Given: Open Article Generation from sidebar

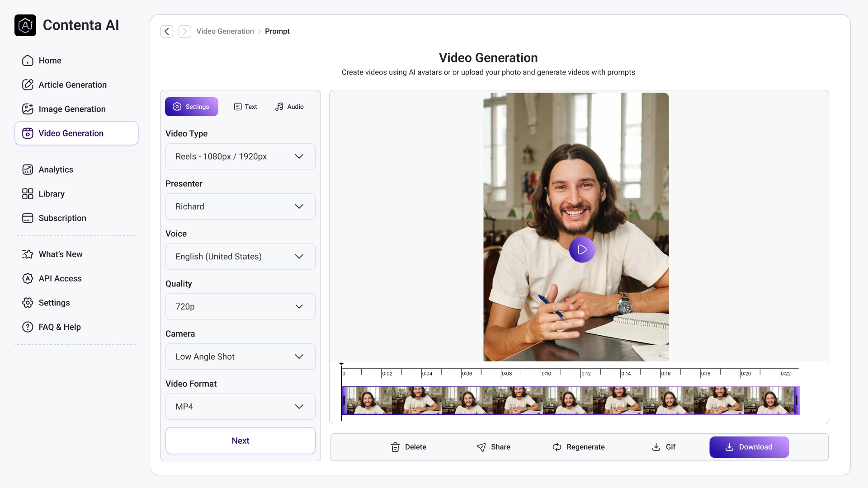Looking at the screenshot, I should point(72,85).
